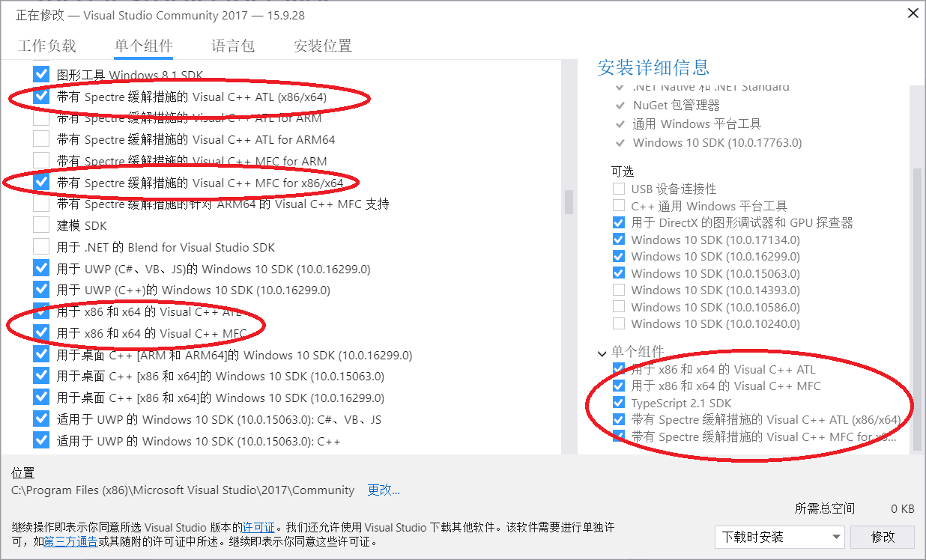Uncheck optional Windows 10 SDK (10.0.15063.0)

click(x=619, y=273)
